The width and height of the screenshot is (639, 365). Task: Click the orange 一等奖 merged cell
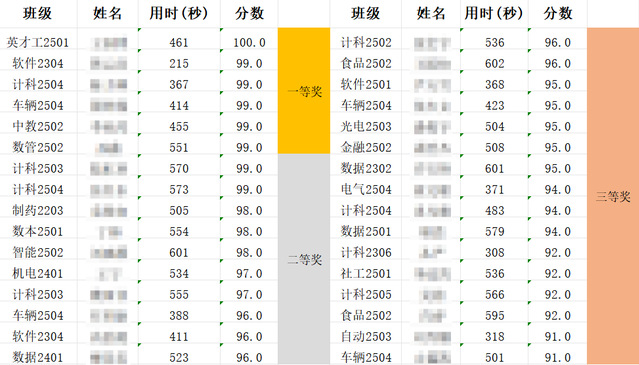pyautogui.click(x=304, y=91)
